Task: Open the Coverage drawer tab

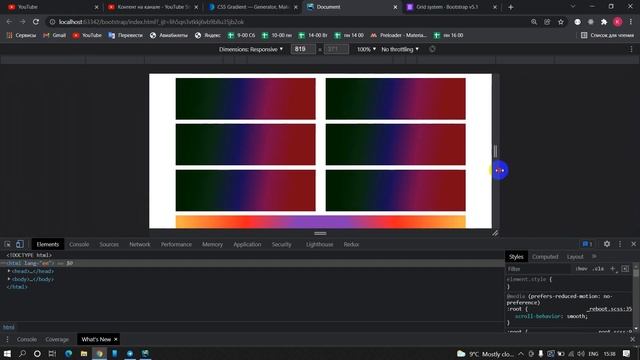Action: coord(57,339)
